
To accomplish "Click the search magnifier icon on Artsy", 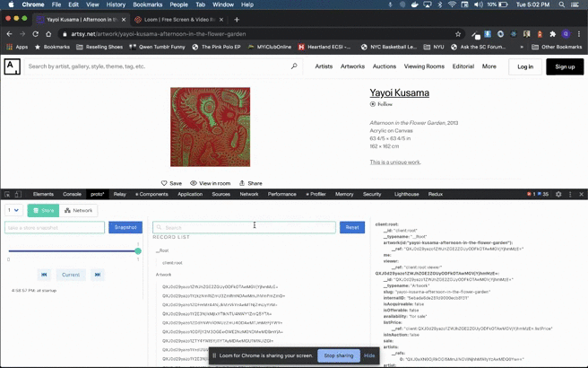I will [294, 66].
